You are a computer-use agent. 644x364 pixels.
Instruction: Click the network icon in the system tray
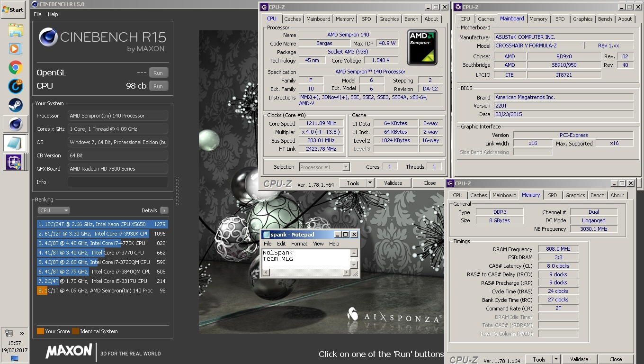[9, 333]
